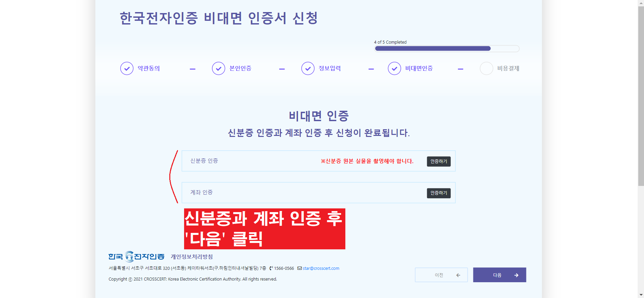Select the 비용결제 step label
Image resolution: width=644 pixels, height=298 pixels.
coord(508,68)
